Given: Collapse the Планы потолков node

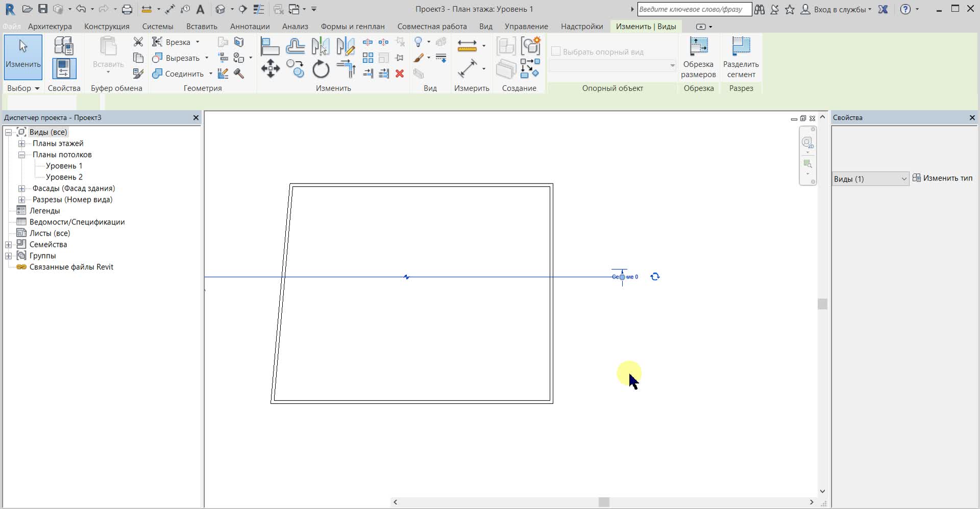Looking at the screenshot, I should pyautogui.click(x=22, y=155).
